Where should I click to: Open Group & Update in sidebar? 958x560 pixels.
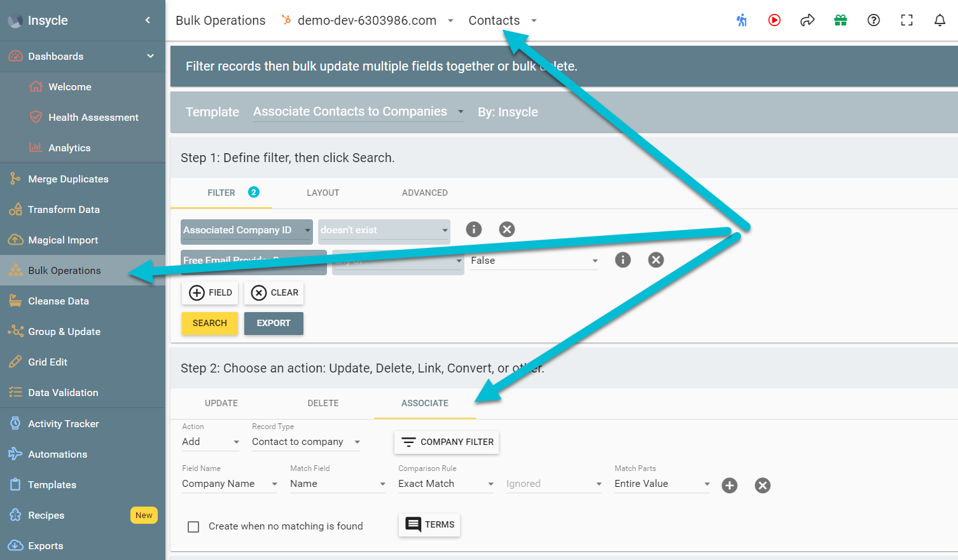83,332
